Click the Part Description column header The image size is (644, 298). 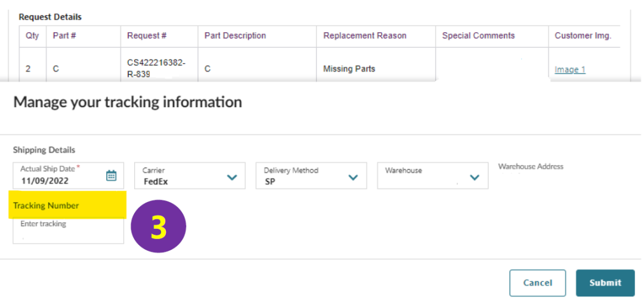[235, 36]
